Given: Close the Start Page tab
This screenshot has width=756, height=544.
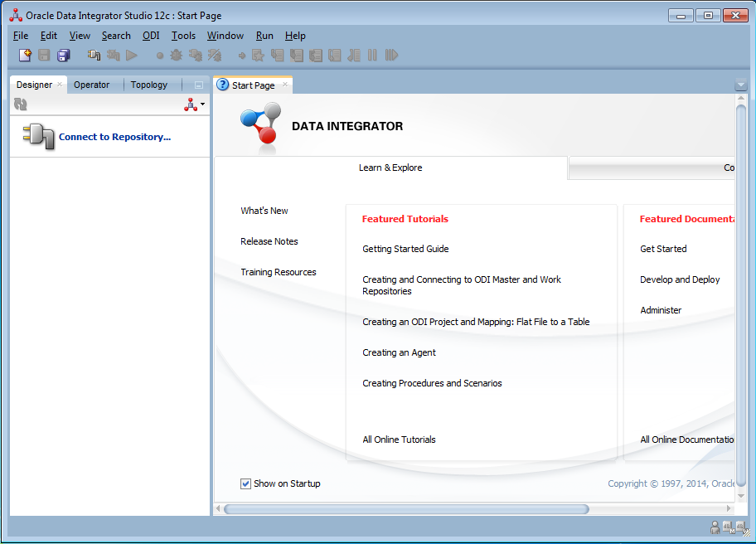Looking at the screenshot, I should pos(285,85).
